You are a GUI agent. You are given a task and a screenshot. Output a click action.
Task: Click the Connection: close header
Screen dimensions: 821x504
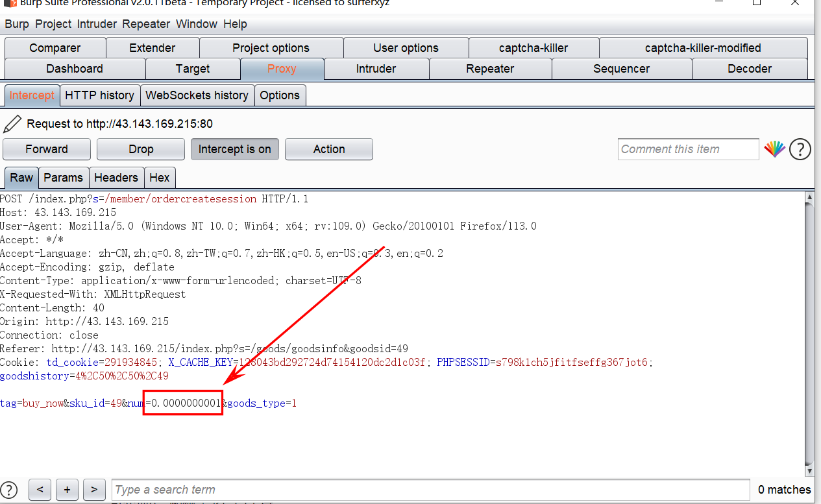(x=49, y=335)
